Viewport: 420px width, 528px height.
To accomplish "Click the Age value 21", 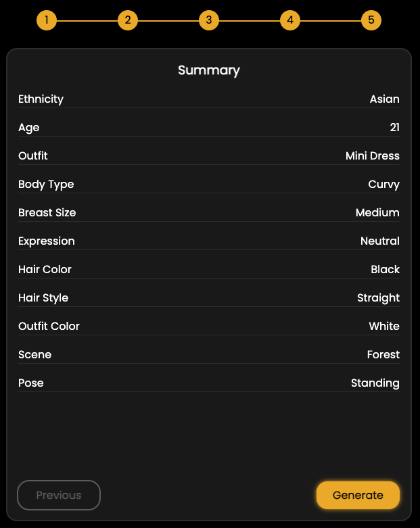I will [394, 127].
